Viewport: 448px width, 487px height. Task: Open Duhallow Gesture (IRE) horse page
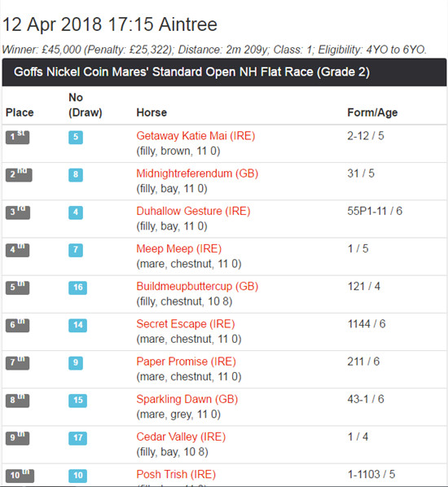(193, 211)
